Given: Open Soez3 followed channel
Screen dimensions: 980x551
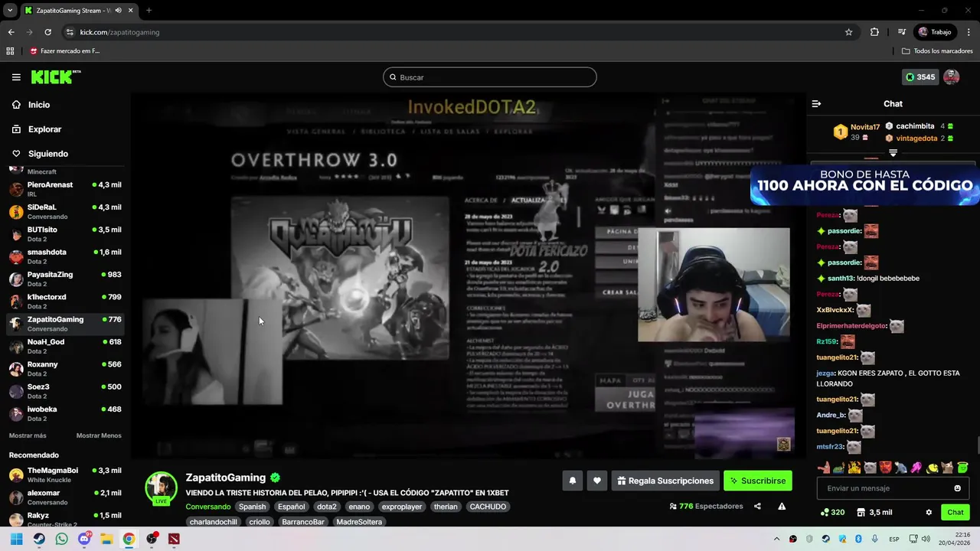Looking at the screenshot, I should coord(64,391).
